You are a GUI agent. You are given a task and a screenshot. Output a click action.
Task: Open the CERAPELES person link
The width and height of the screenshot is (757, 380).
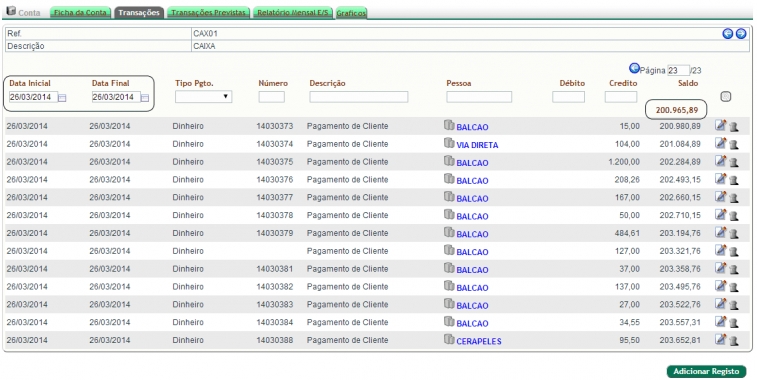[x=478, y=341]
